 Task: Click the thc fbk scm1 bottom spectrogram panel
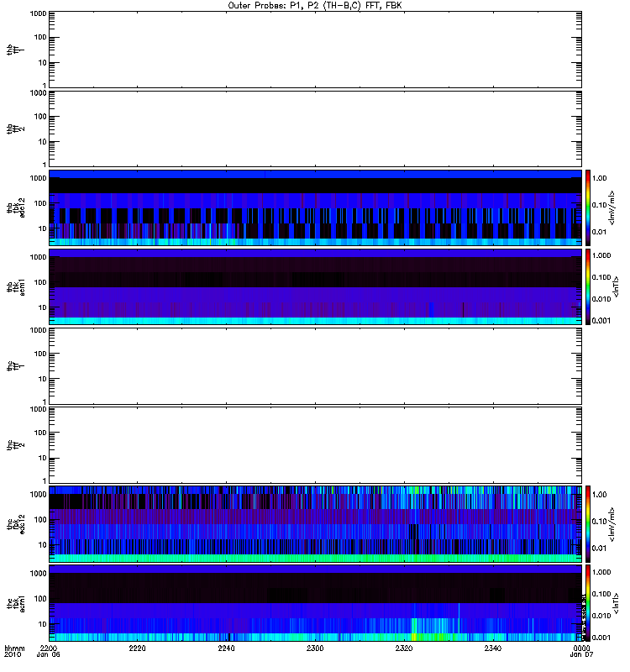point(316,603)
